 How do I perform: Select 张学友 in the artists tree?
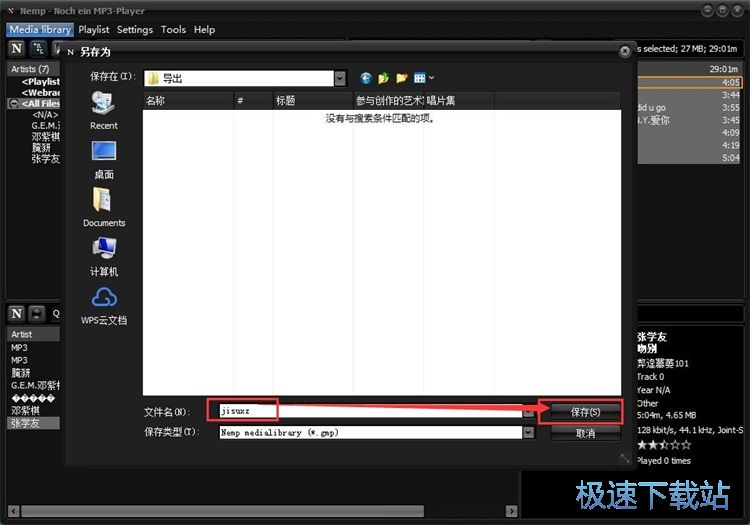click(45, 159)
